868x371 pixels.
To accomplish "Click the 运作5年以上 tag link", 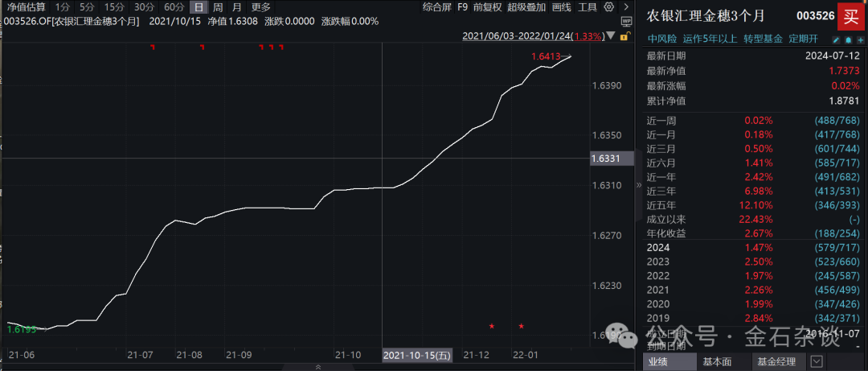I will tap(710, 39).
